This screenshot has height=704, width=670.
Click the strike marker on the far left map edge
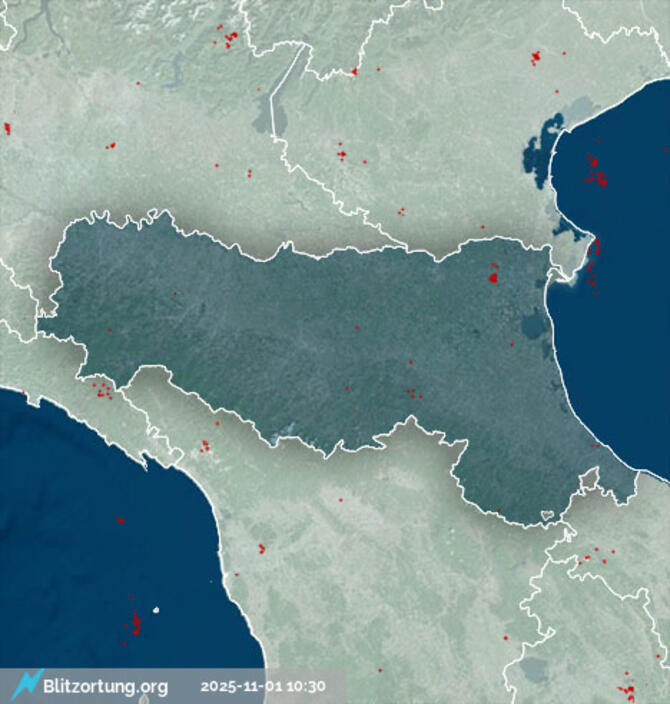tap(6, 128)
